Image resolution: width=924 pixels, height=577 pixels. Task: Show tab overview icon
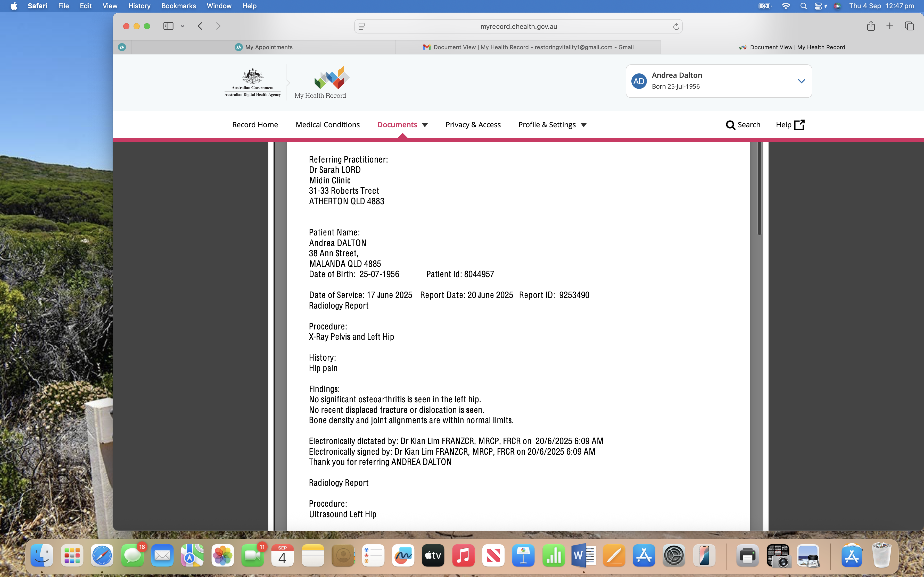click(909, 26)
